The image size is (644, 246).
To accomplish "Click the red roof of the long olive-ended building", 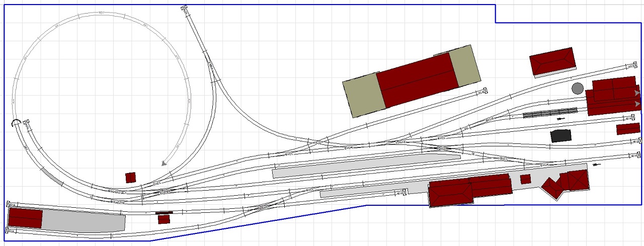I will point(417,79).
